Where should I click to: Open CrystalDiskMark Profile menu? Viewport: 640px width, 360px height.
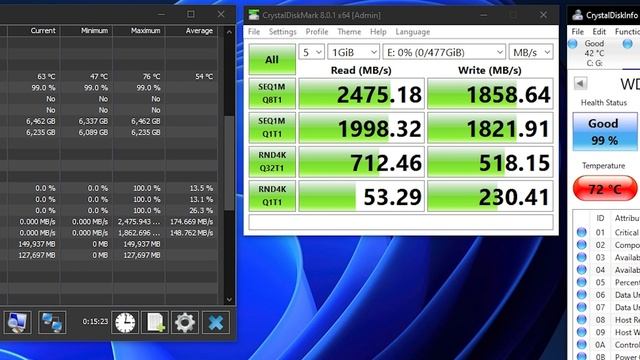coord(317,32)
